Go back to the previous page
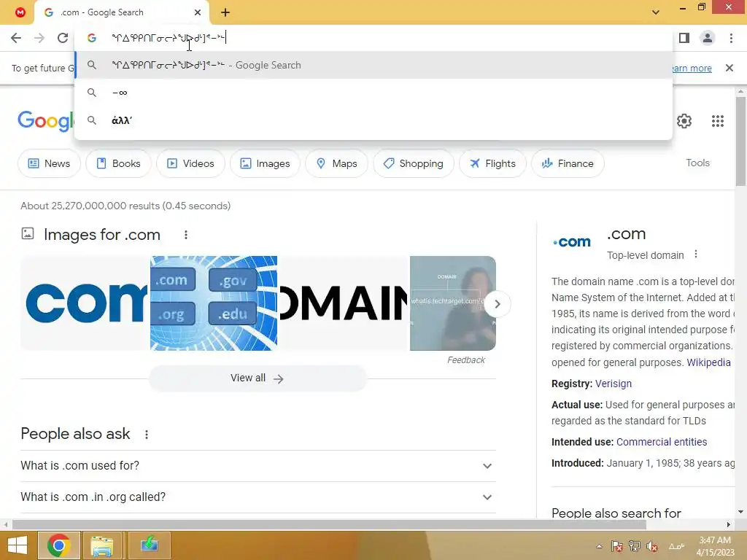The width and height of the screenshot is (747, 560). (16, 38)
